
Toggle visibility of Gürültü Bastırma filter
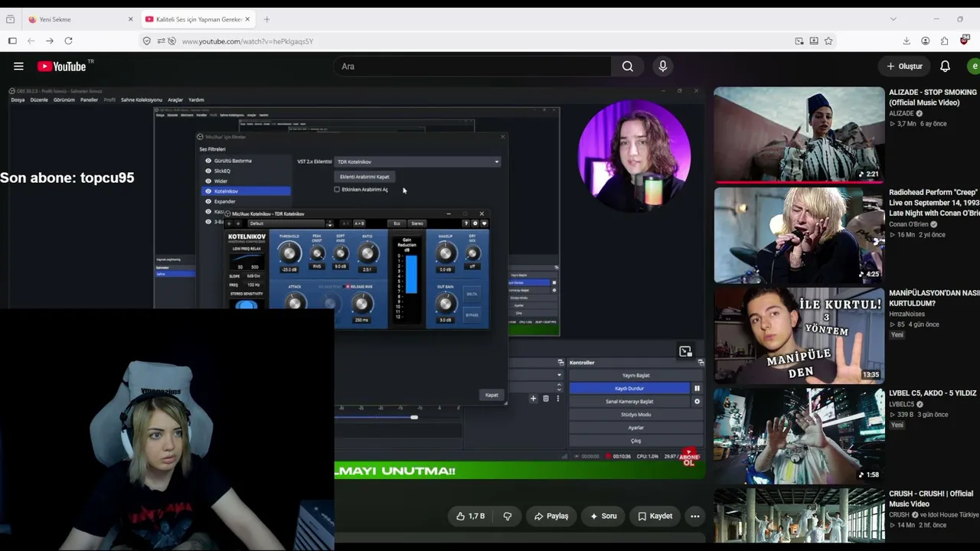click(x=208, y=161)
